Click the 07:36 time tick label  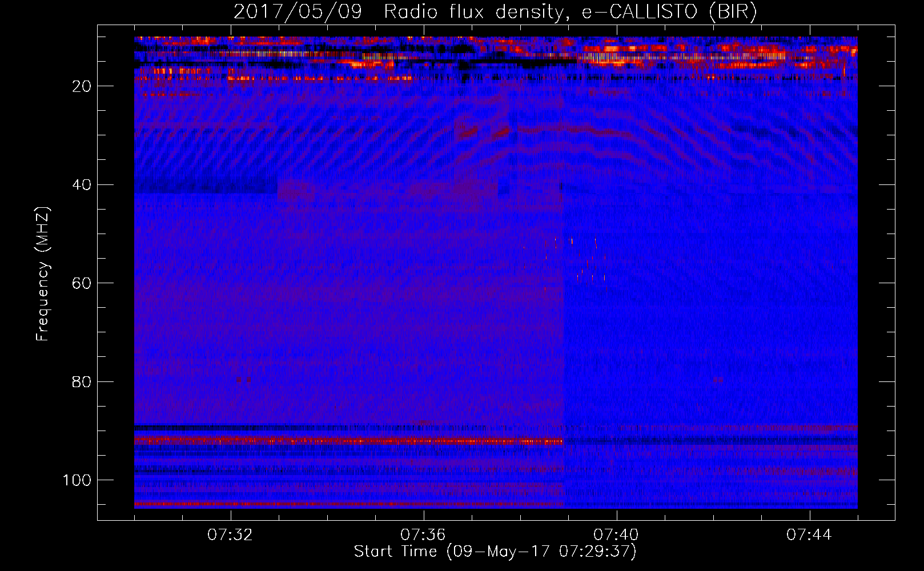click(x=423, y=535)
